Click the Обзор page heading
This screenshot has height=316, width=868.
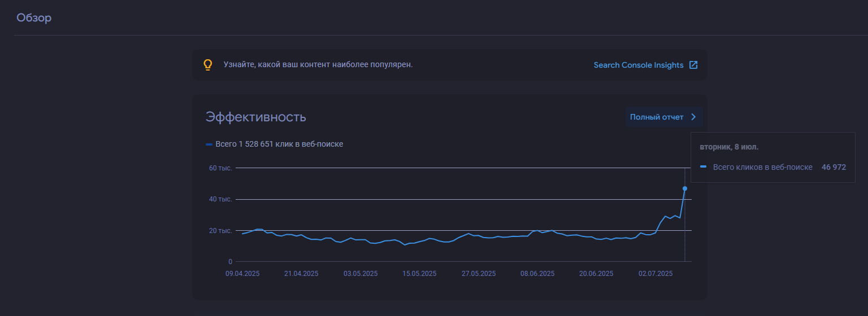click(34, 18)
